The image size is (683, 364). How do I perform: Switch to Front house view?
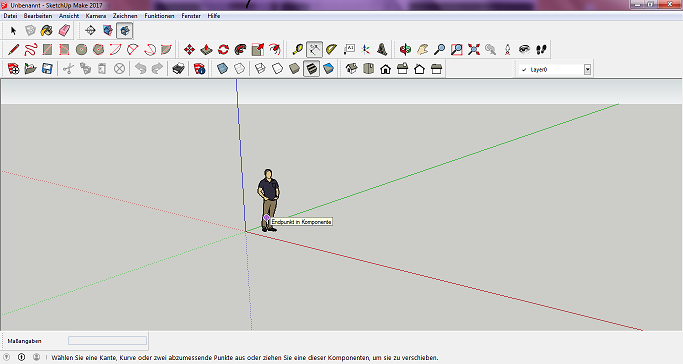pyautogui.click(x=385, y=69)
